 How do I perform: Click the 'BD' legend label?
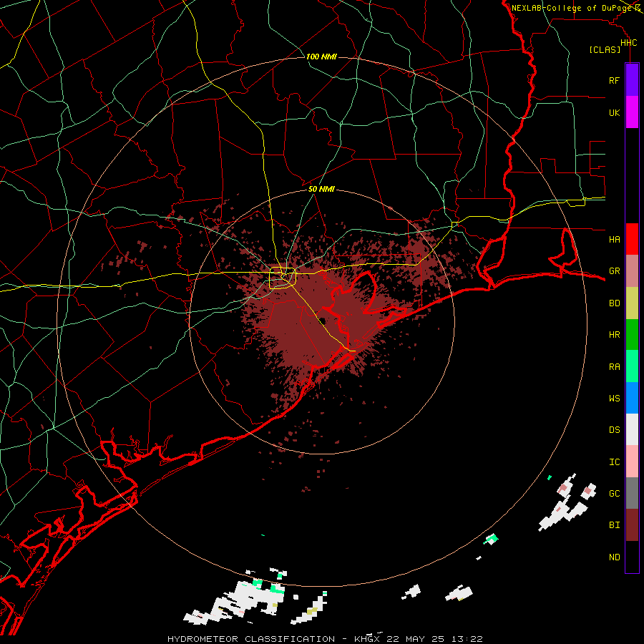click(x=614, y=303)
